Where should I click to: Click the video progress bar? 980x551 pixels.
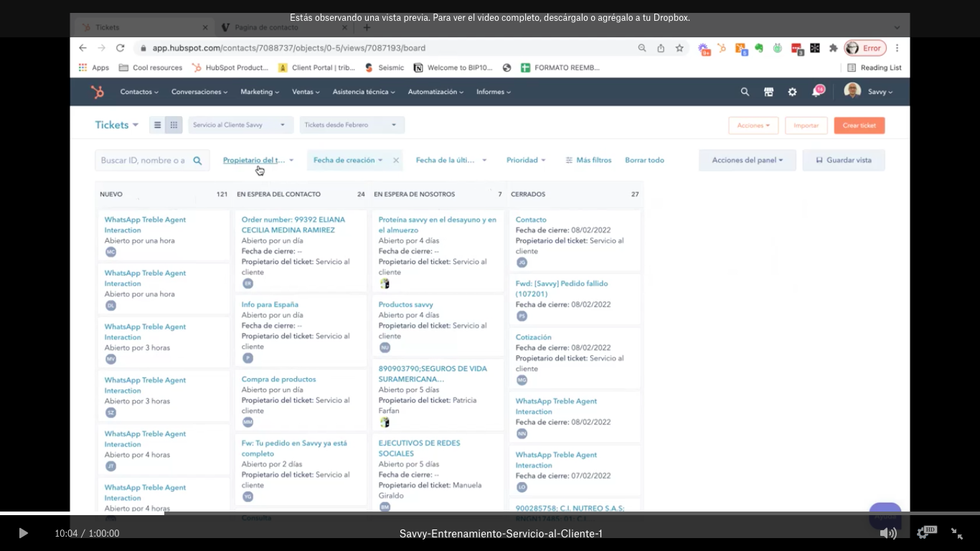point(490,513)
